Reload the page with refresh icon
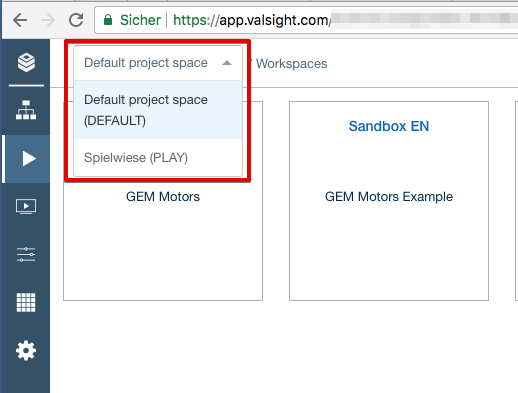The width and height of the screenshot is (518, 393). (76, 20)
